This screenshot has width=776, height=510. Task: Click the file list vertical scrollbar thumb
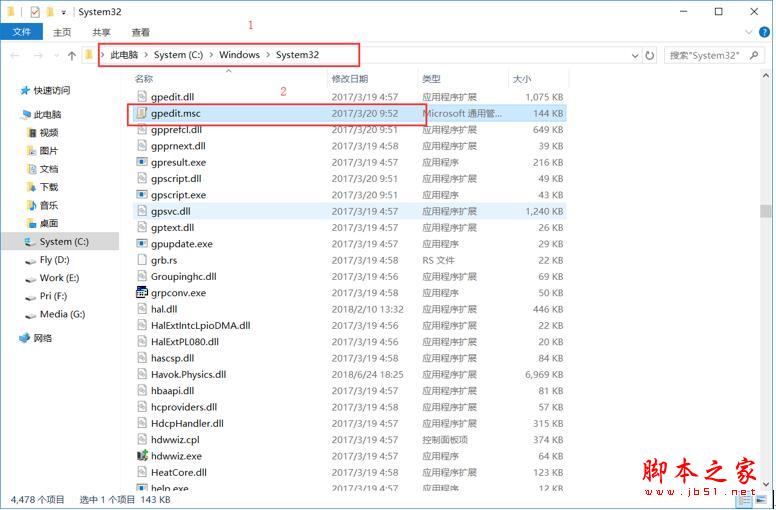[766, 211]
